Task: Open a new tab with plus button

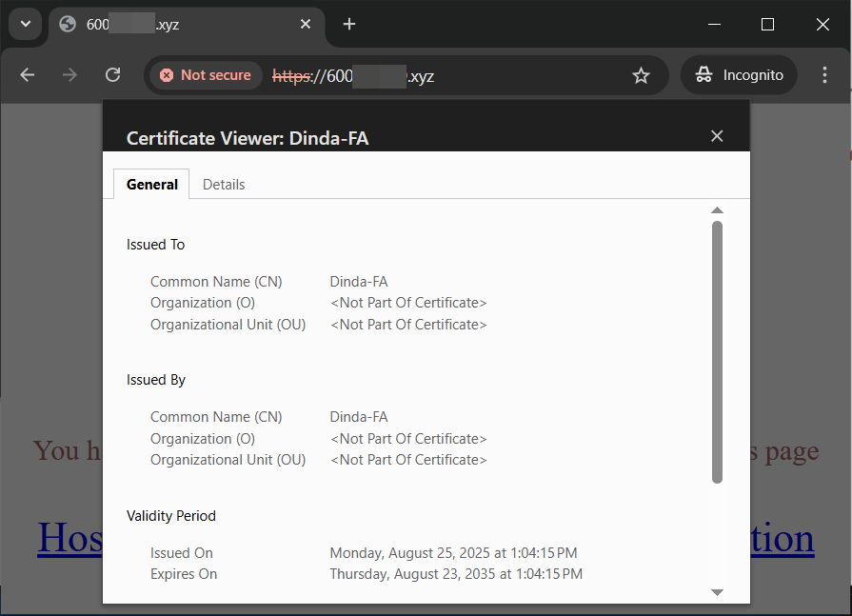Action: [x=349, y=24]
